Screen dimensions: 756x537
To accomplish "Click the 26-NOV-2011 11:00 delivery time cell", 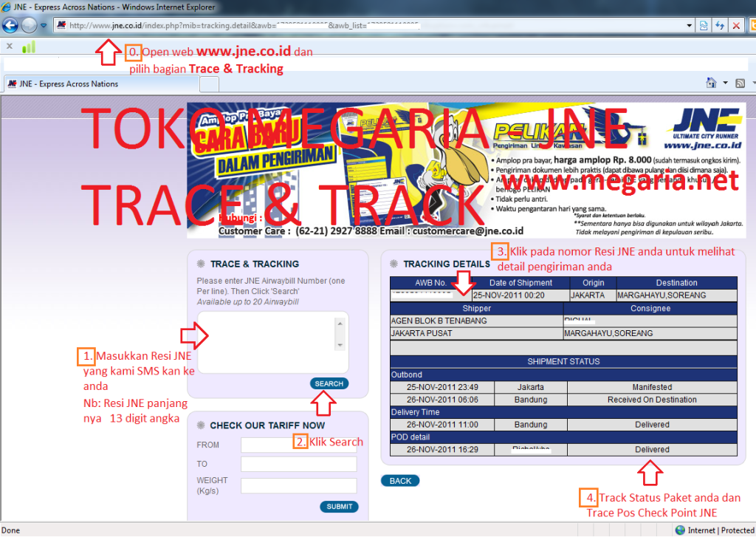I will coord(442,425).
